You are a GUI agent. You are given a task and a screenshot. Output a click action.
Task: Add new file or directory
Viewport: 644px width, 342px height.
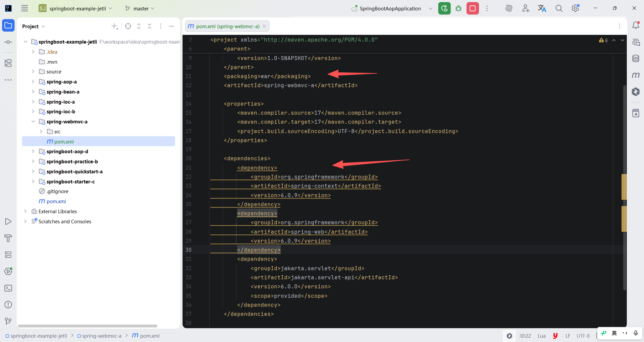pos(114,26)
